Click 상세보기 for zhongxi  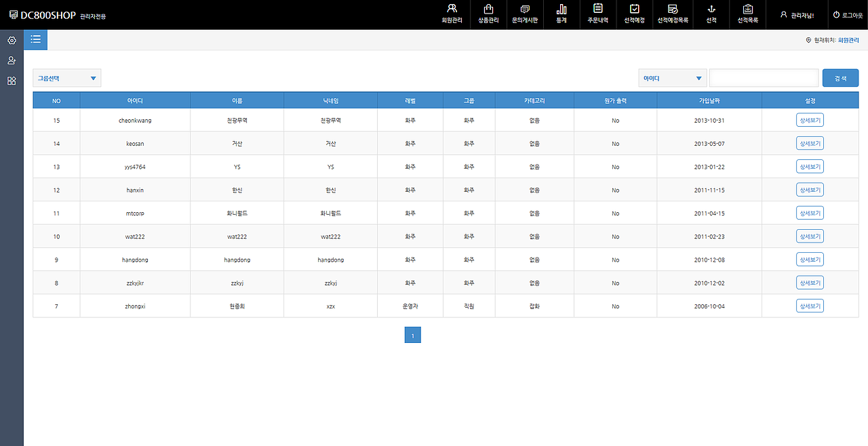810,306
